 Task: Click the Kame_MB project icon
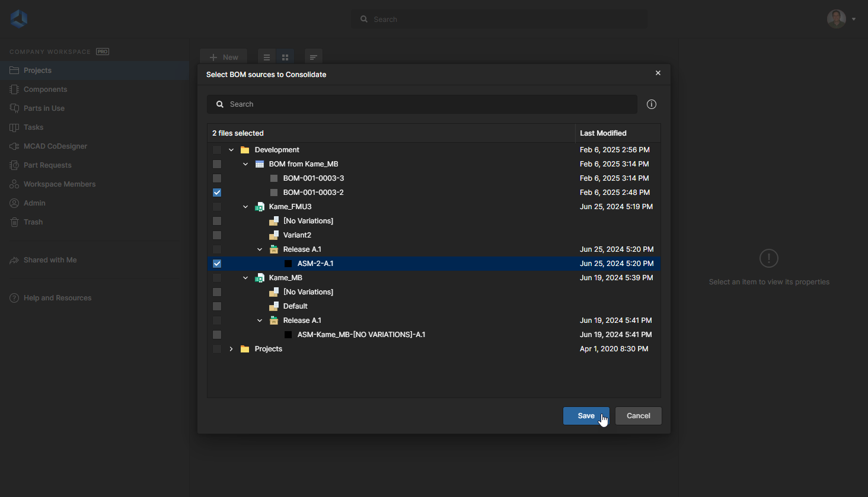point(260,278)
